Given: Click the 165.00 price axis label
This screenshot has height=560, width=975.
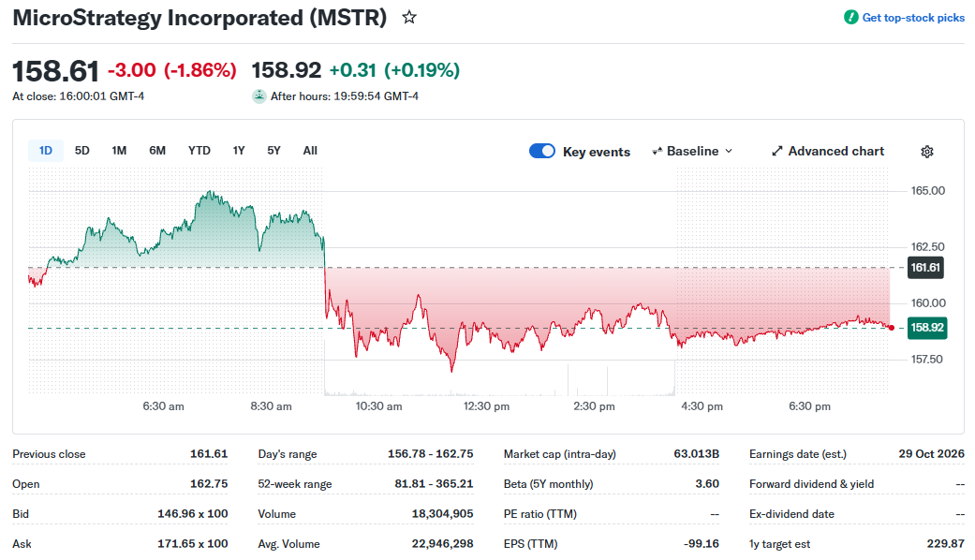Looking at the screenshot, I should coord(928,190).
